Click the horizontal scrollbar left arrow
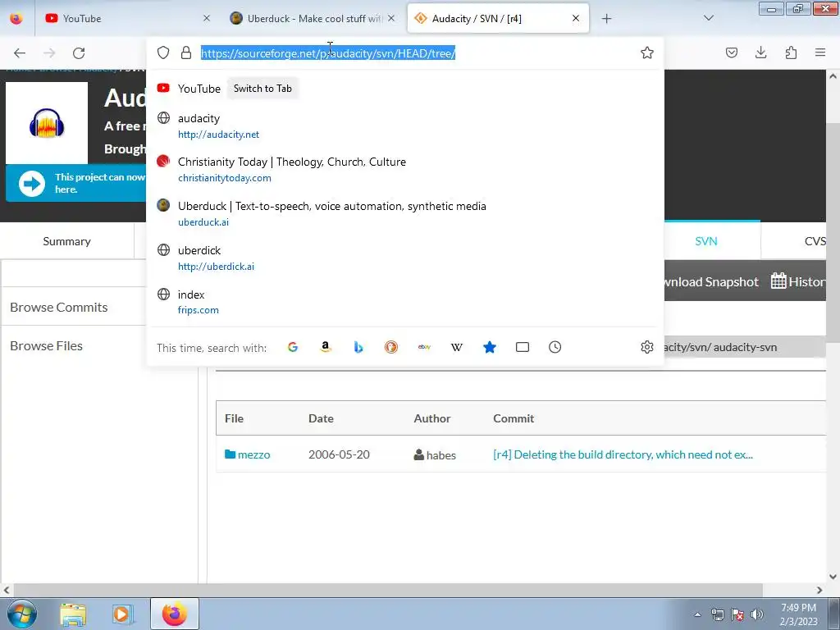Viewport: 840px width, 630px height. click(x=6, y=590)
